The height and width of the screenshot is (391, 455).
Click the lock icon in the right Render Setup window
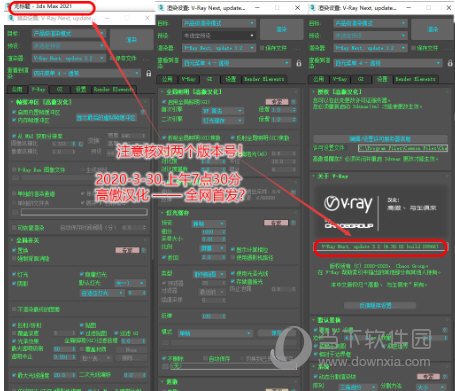(x=450, y=63)
